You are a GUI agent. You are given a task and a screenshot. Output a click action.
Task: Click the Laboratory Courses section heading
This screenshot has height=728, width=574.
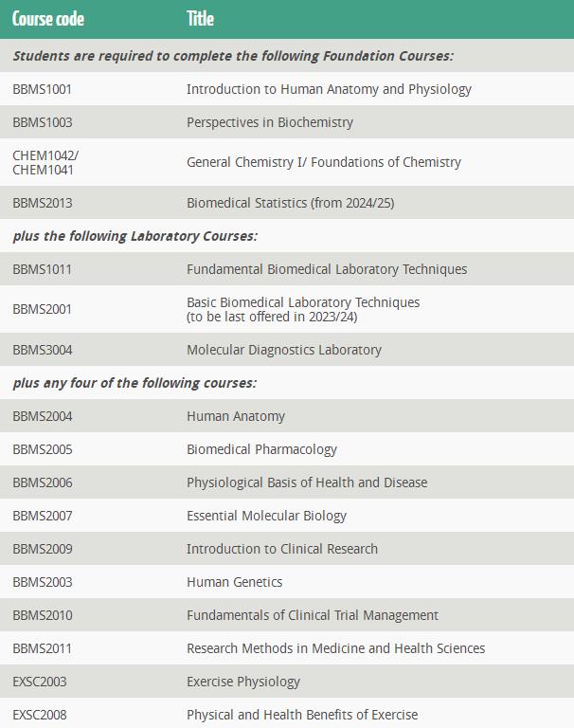(x=135, y=236)
